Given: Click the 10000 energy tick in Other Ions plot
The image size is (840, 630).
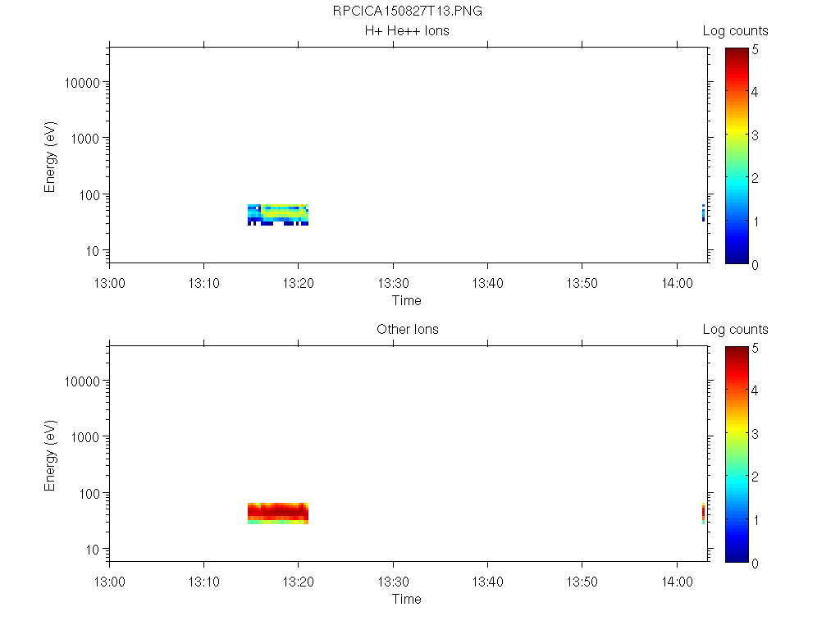Looking at the screenshot, I should [82, 381].
